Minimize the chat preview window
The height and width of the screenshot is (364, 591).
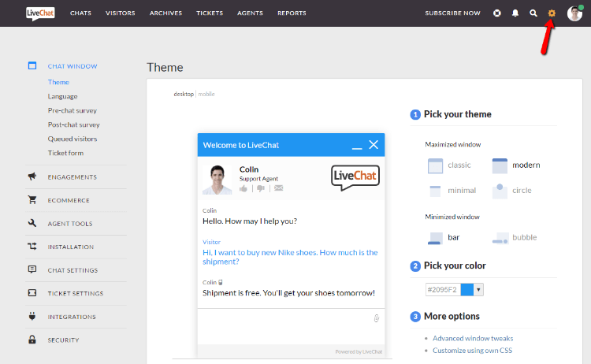point(357,148)
